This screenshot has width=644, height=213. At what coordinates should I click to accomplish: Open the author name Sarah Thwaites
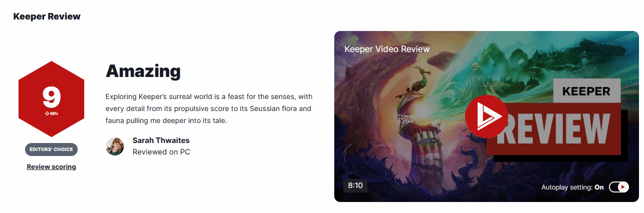(161, 140)
